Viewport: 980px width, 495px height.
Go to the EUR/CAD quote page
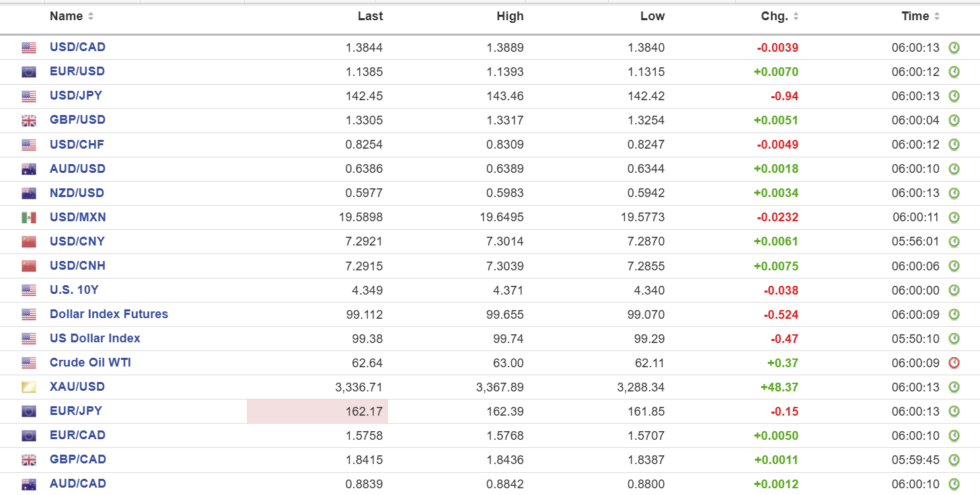[x=77, y=435]
